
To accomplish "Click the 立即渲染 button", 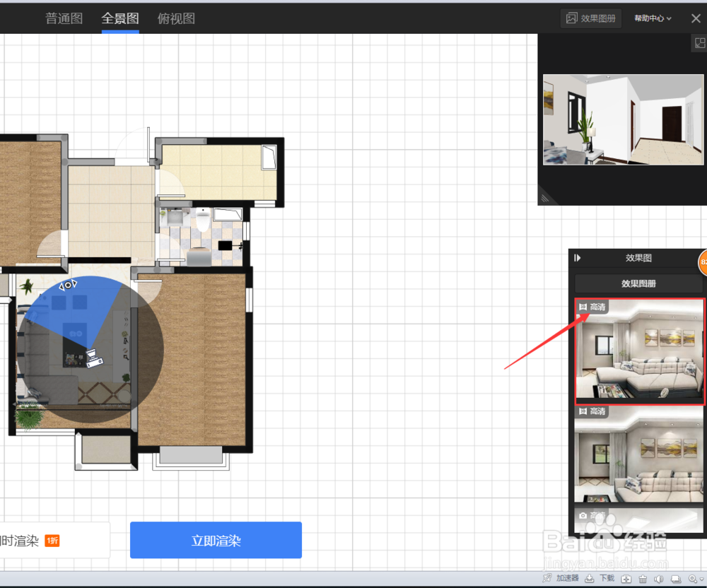I will pos(216,540).
